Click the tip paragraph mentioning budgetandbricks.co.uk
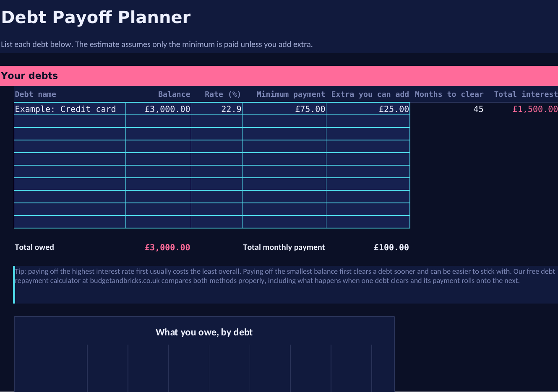The width and height of the screenshot is (558, 392). click(x=285, y=276)
